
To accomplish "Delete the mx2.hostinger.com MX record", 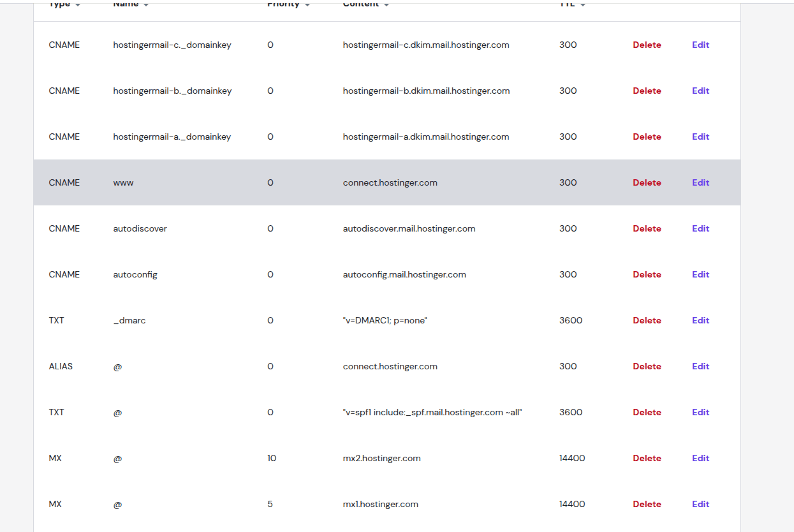I will tap(647, 458).
